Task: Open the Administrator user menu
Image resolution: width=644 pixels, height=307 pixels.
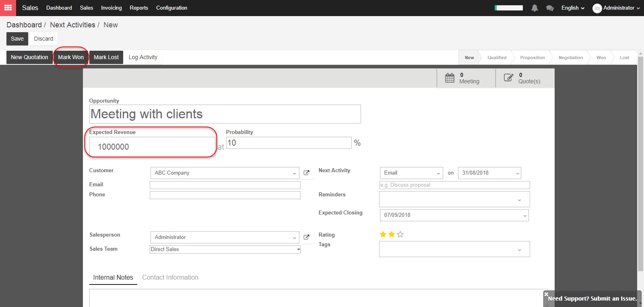Action: [616, 8]
